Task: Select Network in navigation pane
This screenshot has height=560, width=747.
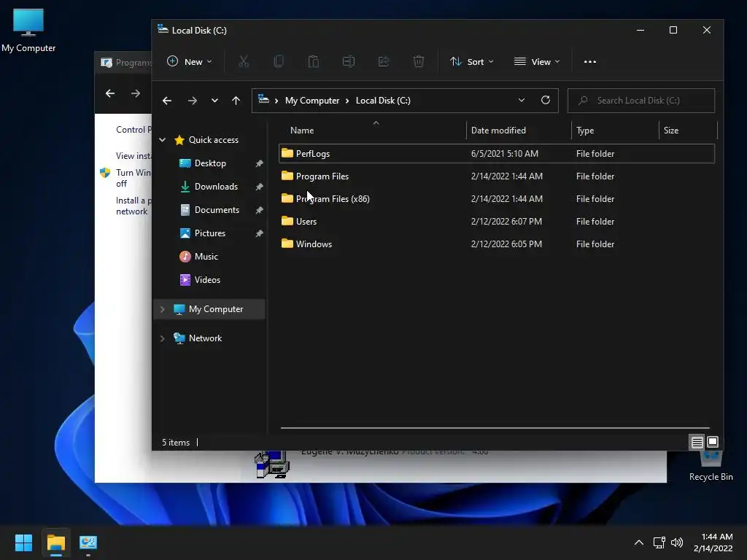Action: tap(205, 338)
